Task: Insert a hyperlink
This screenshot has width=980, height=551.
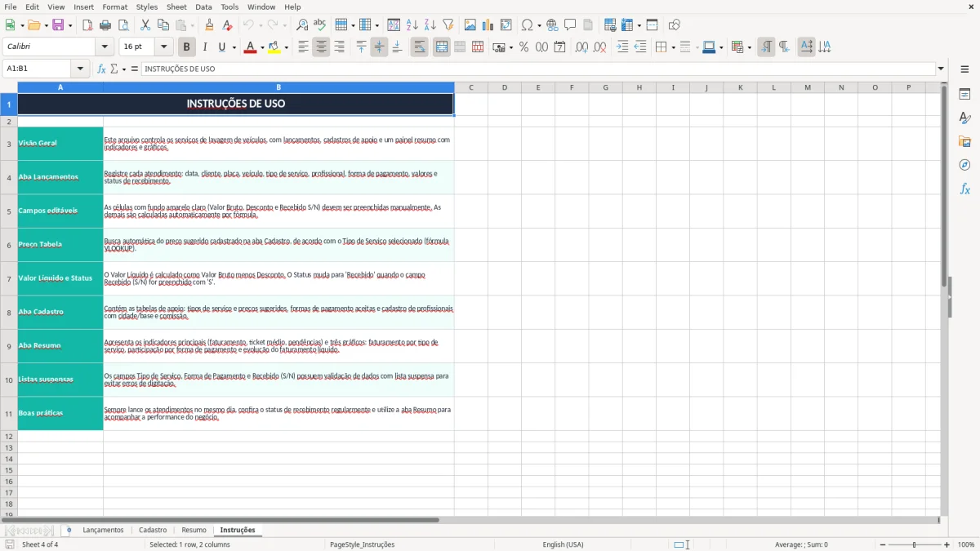Action: (x=552, y=25)
